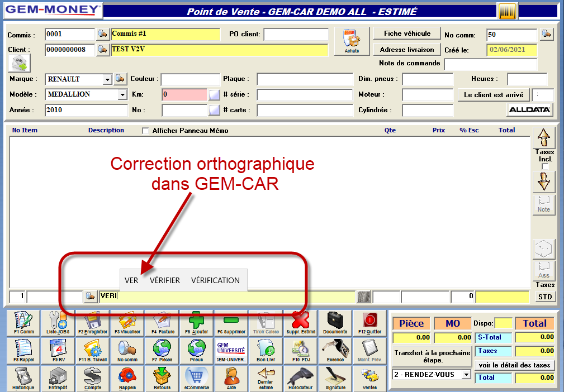Screen dimensions: 564x392
Task: Choose the VÉRIFICATION spelling suggestion
Action: [215, 280]
